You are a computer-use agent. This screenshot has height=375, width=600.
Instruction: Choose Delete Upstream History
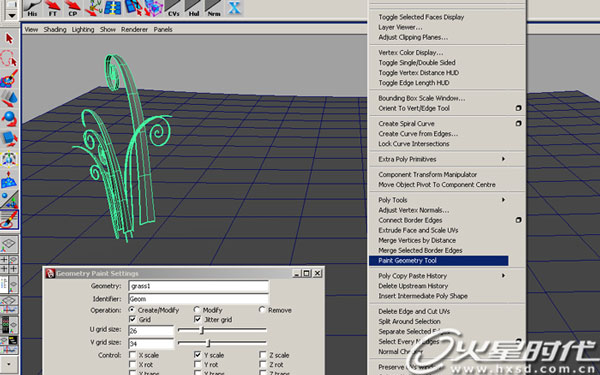(x=413, y=286)
